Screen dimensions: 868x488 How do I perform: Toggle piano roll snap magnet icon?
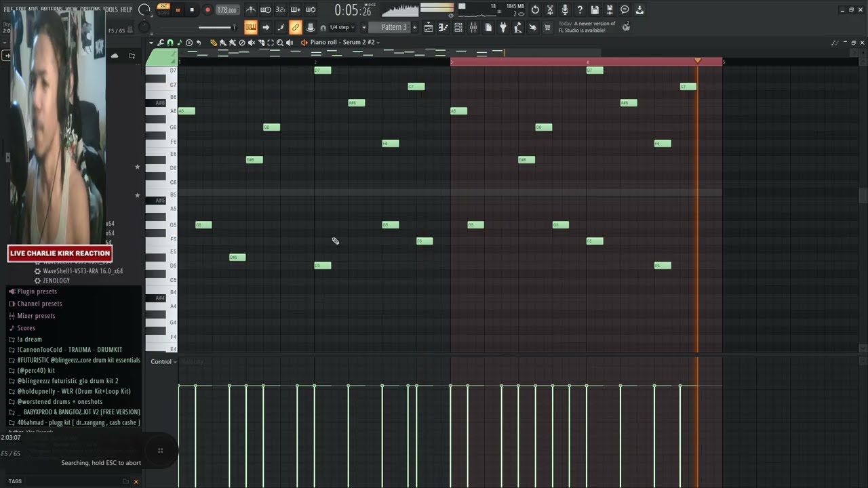coord(170,43)
